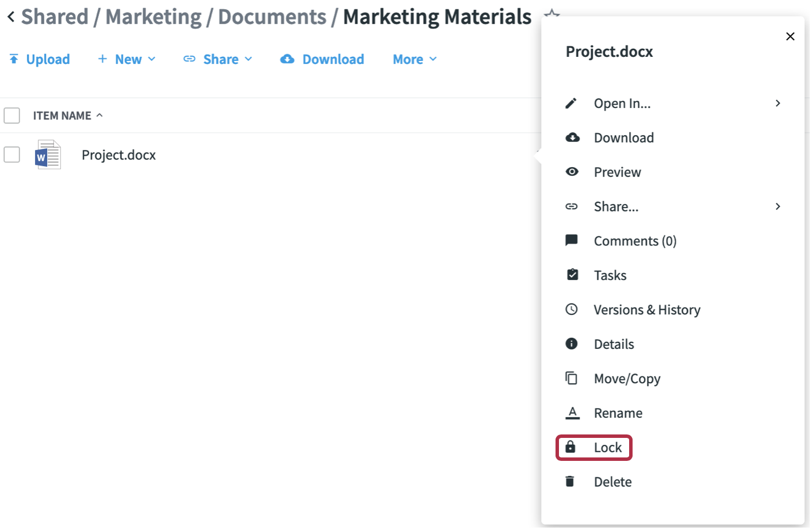
Task: Expand the Open In... submenu arrow
Action: point(779,103)
